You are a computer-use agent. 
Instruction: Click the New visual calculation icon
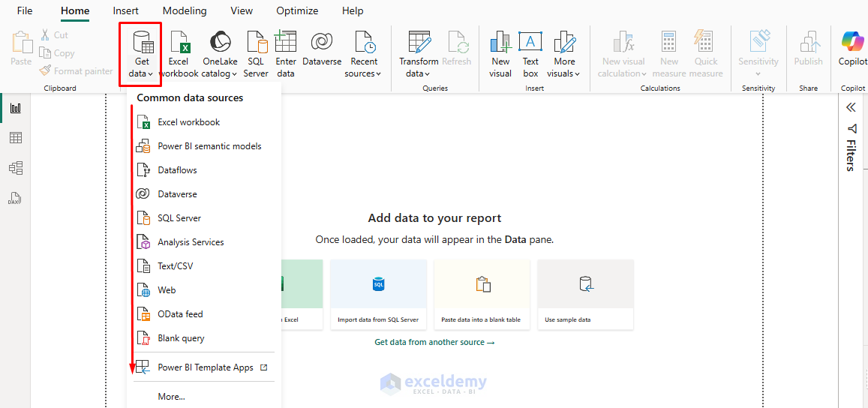pyautogui.click(x=624, y=41)
